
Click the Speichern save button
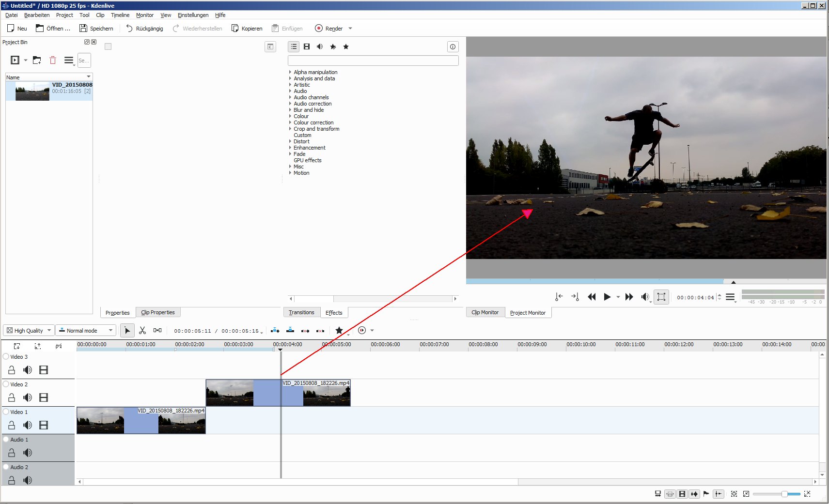click(96, 29)
